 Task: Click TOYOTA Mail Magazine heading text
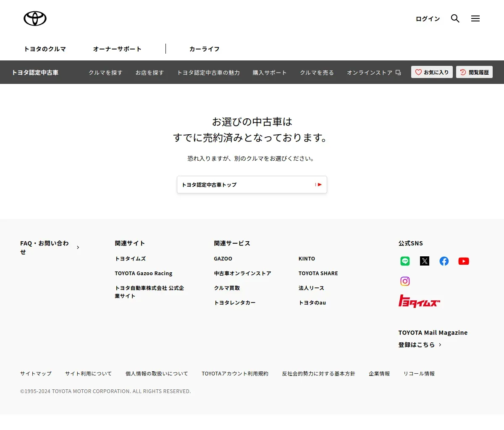[433, 333]
